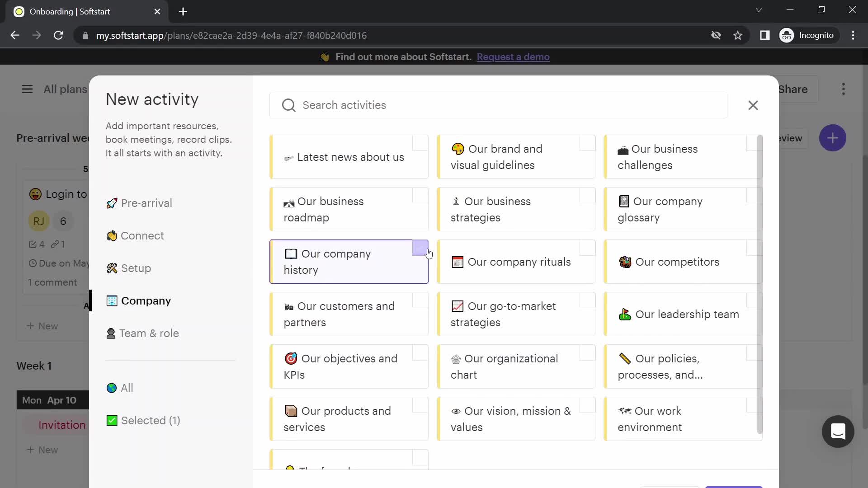Tick checkbox on Our company rituals

[587, 248]
